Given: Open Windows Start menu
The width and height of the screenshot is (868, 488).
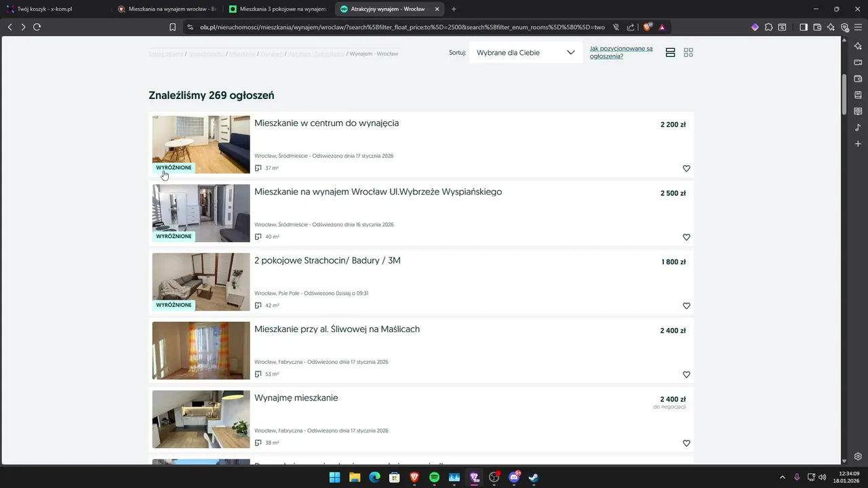Looking at the screenshot, I should [335, 477].
